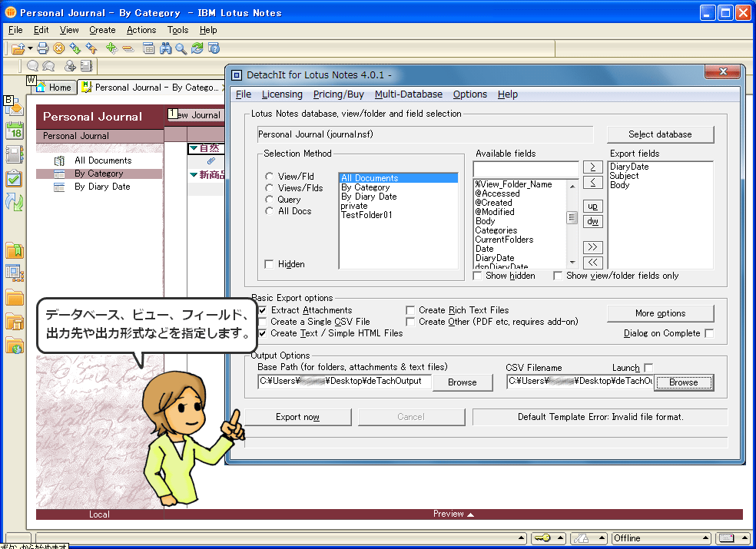Click the Navigate Previous arrow icon
756x549 pixels.
(x=91, y=48)
